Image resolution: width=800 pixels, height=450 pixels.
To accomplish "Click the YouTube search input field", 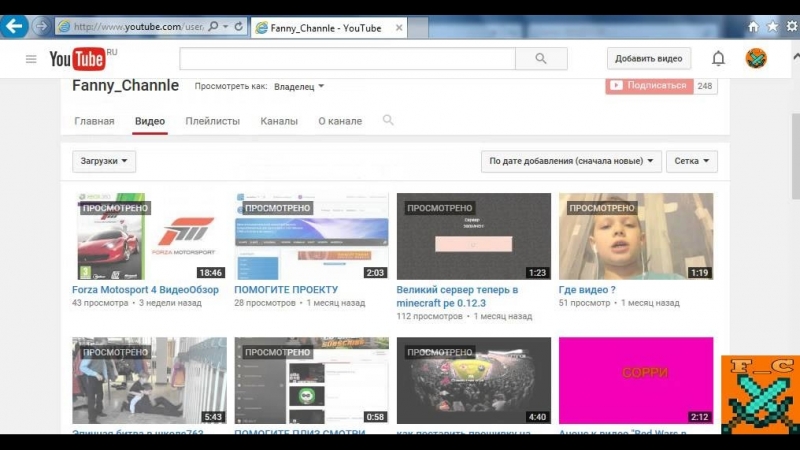I will point(347,59).
